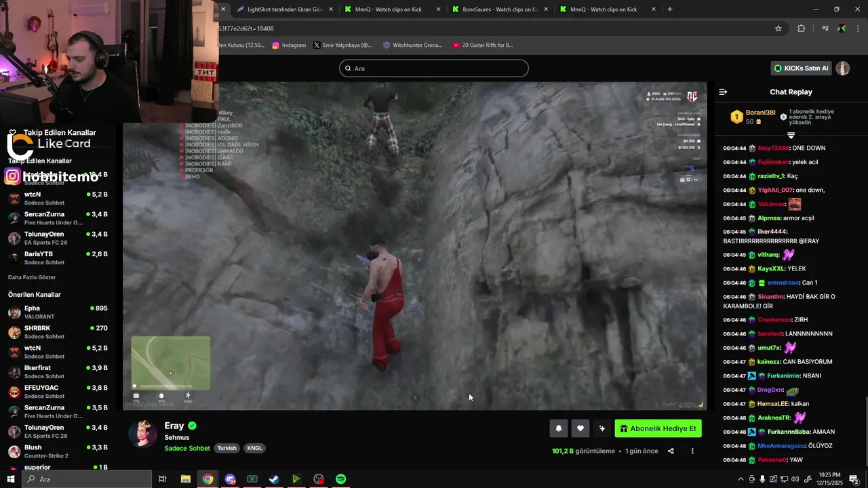The width and height of the screenshot is (868, 488).
Task: Click username Sinantlm in chat
Action: 771,296
